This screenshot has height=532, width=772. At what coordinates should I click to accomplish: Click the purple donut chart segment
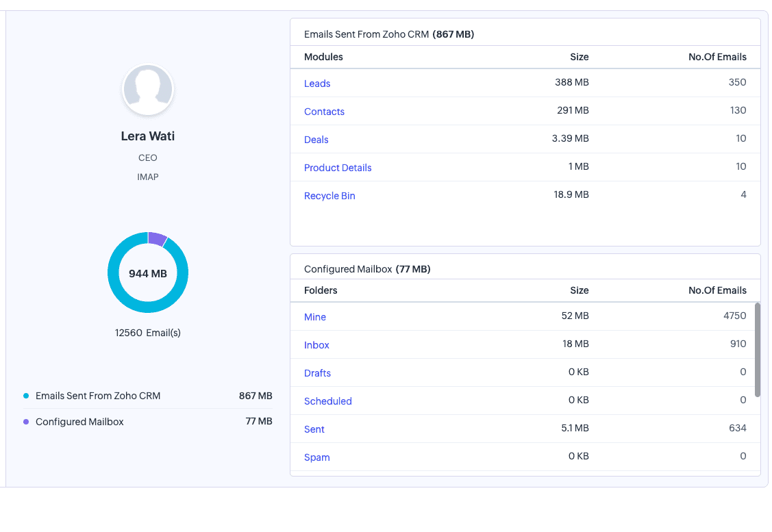click(157, 239)
